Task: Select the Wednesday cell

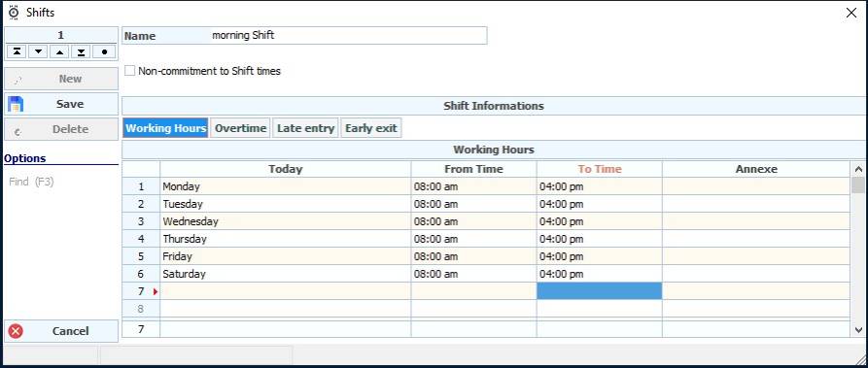Action: 285,221
